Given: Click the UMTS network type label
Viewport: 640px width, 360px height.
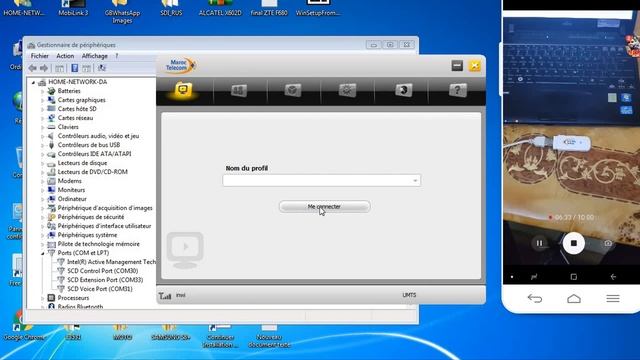Looking at the screenshot, I should coord(409,295).
